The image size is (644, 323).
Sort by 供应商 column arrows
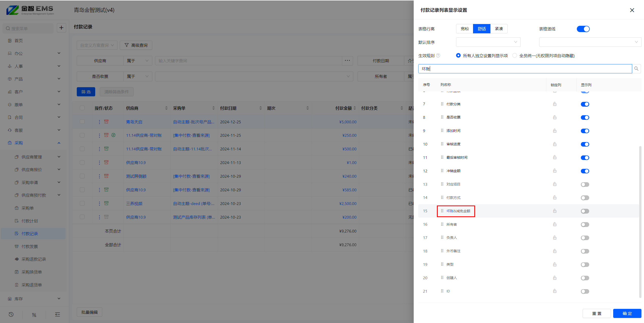click(x=166, y=108)
